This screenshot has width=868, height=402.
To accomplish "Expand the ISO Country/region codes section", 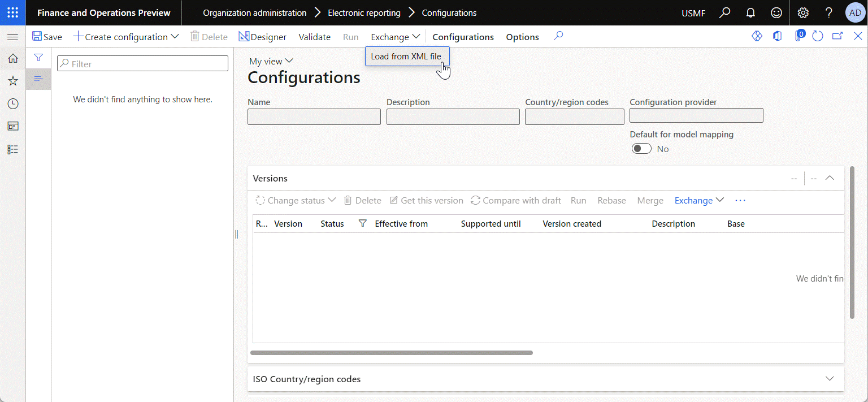I will pyautogui.click(x=829, y=379).
